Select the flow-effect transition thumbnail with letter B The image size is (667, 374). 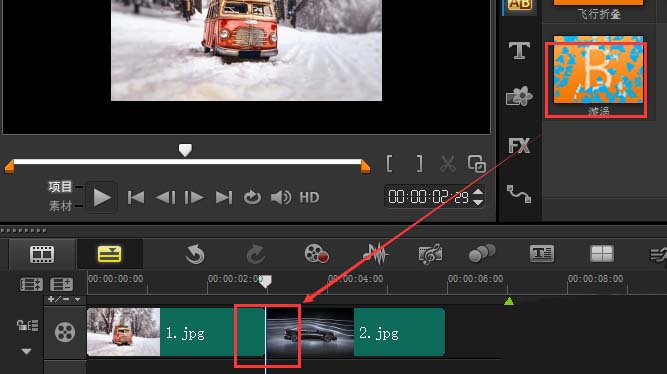pyautogui.click(x=598, y=70)
